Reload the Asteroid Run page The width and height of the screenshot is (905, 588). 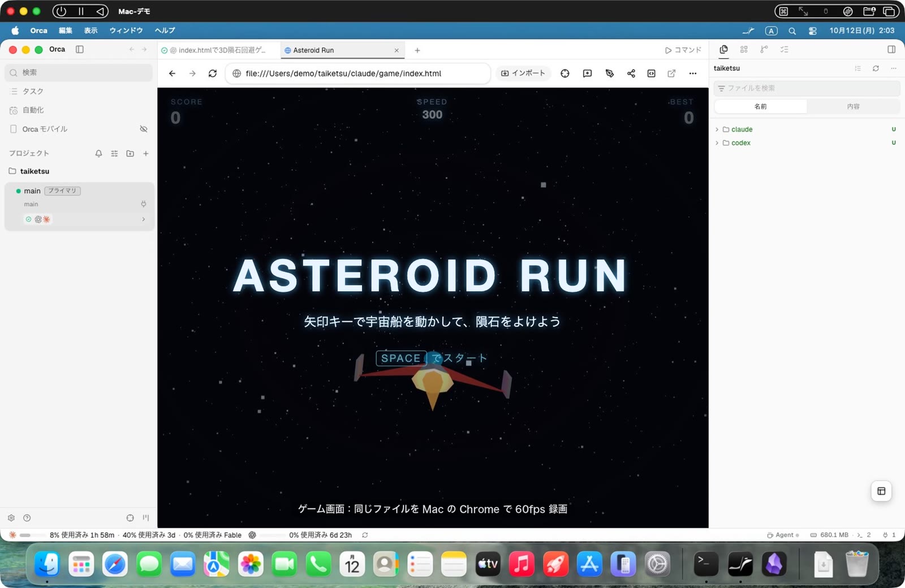213,73
